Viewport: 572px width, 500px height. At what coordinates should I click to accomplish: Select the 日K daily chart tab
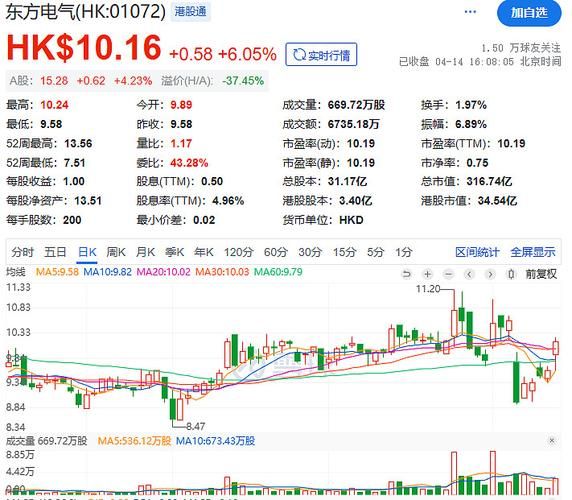[x=88, y=252]
